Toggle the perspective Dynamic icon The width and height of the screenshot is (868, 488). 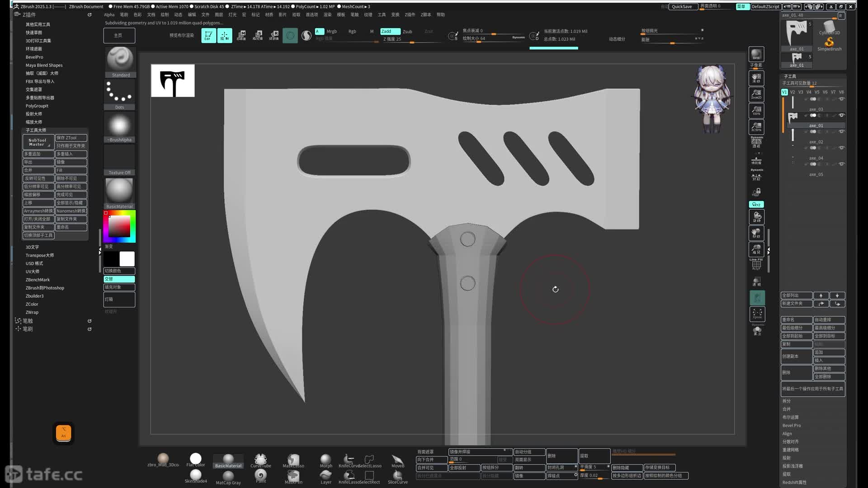click(x=756, y=142)
